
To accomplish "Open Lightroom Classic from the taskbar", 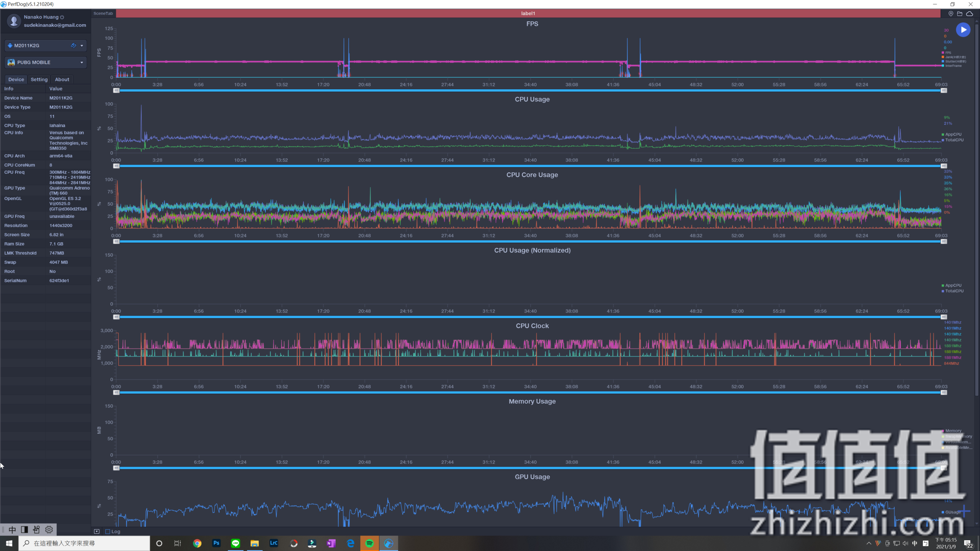I will 274,543.
